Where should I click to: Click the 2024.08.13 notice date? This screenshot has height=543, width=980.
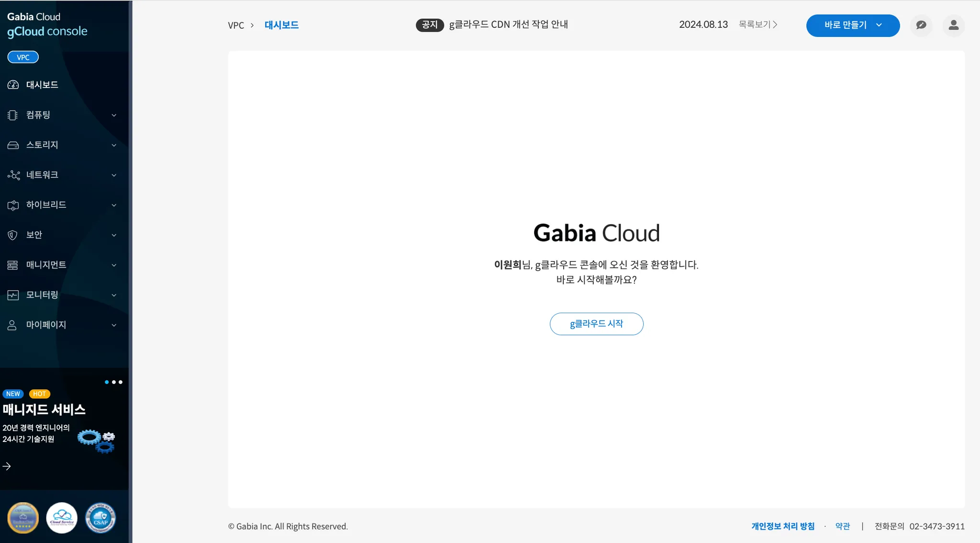(703, 24)
